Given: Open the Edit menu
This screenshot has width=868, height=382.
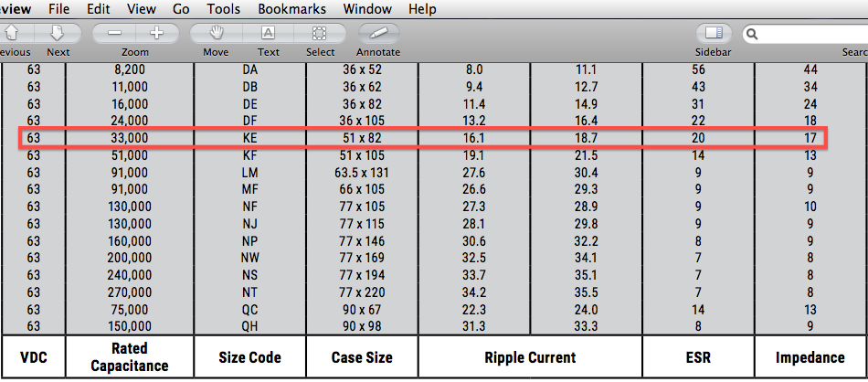Looking at the screenshot, I should [99, 9].
